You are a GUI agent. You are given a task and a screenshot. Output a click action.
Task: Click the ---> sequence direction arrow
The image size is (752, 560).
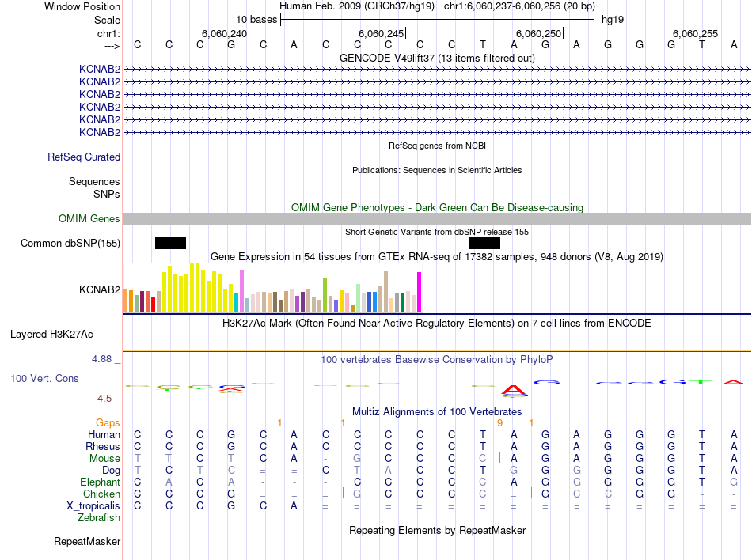coord(112,46)
